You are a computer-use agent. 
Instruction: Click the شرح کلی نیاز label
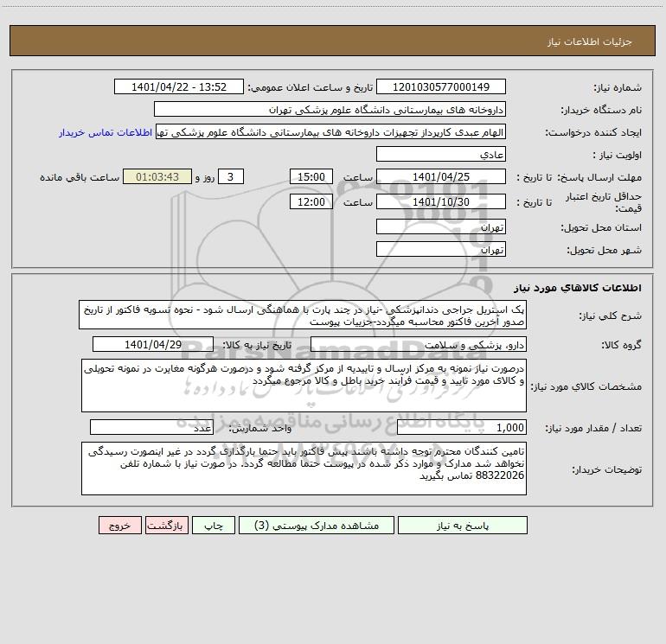pos(611,316)
